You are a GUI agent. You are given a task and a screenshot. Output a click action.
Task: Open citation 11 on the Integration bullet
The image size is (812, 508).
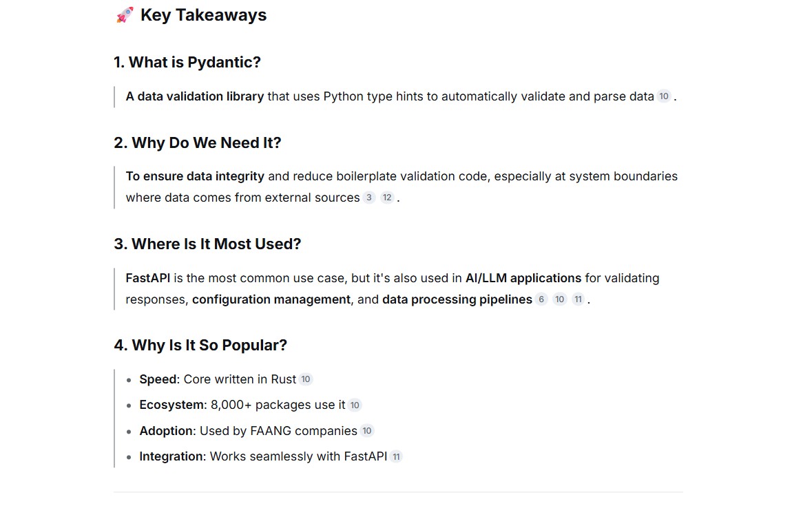pyautogui.click(x=395, y=457)
